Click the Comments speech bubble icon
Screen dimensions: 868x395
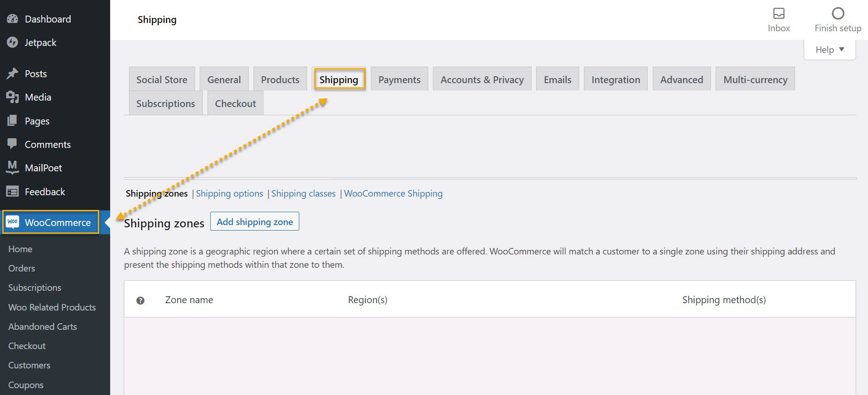tap(12, 144)
